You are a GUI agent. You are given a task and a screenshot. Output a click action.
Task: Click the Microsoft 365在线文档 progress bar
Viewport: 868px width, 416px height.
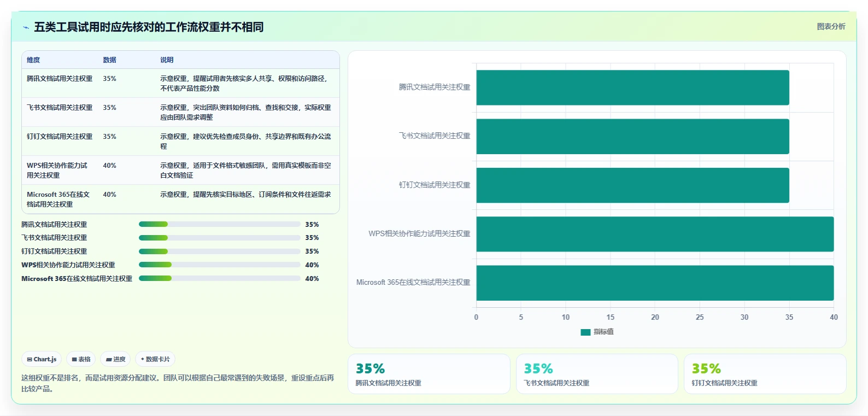point(219,278)
